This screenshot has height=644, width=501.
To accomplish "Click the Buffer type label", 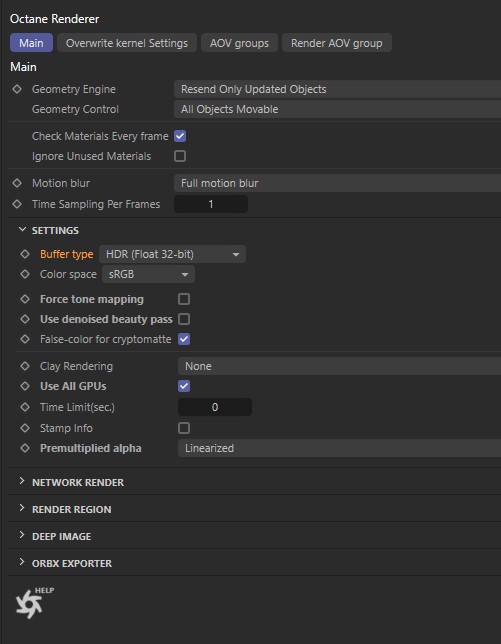I will pos(67,254).
